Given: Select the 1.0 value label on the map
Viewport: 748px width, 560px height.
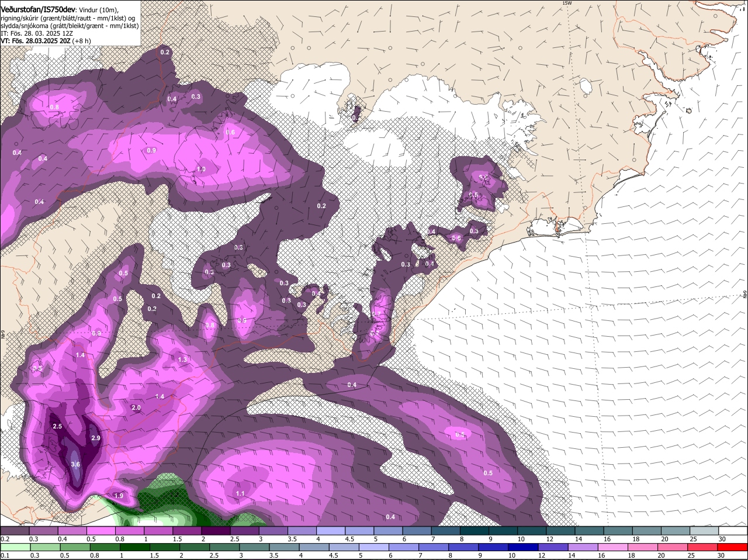Looking at the screenshot, I should 201,170.
